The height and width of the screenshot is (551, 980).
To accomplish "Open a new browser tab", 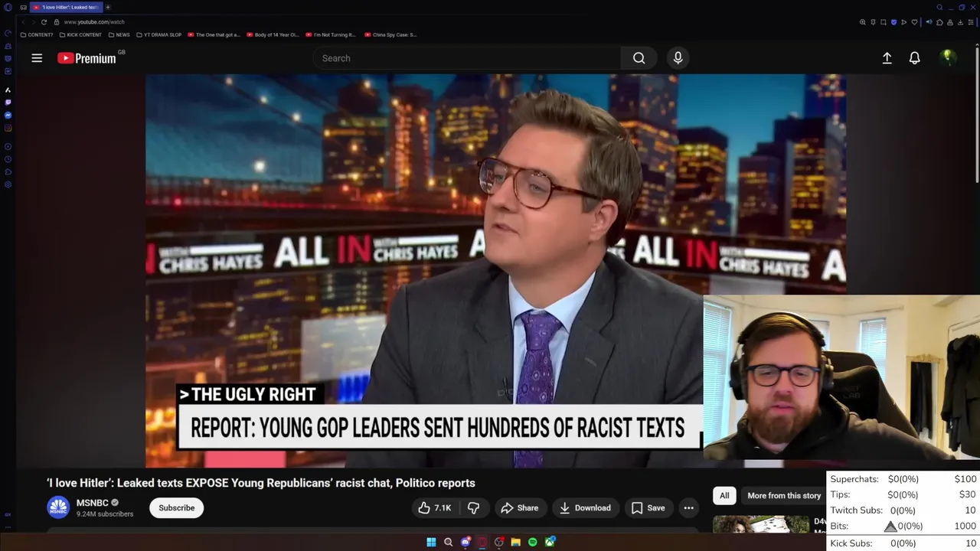I will [108, 7].
